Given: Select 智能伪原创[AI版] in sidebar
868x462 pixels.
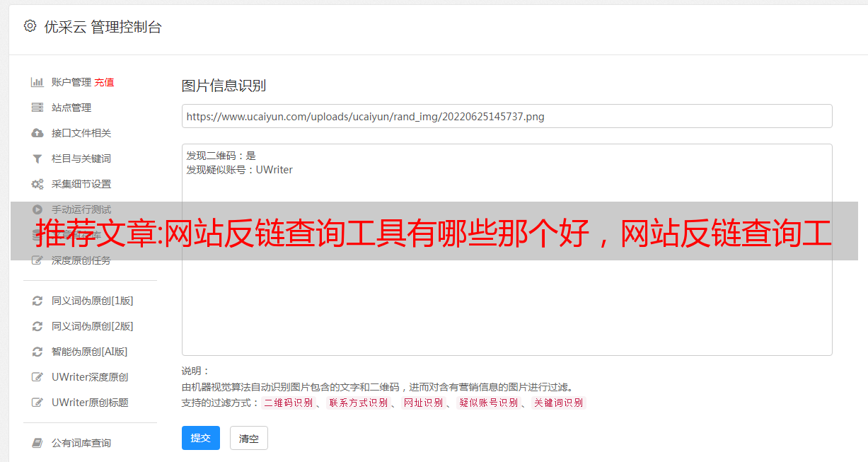Looking at the screenshot, I should (x=90, y=352).
